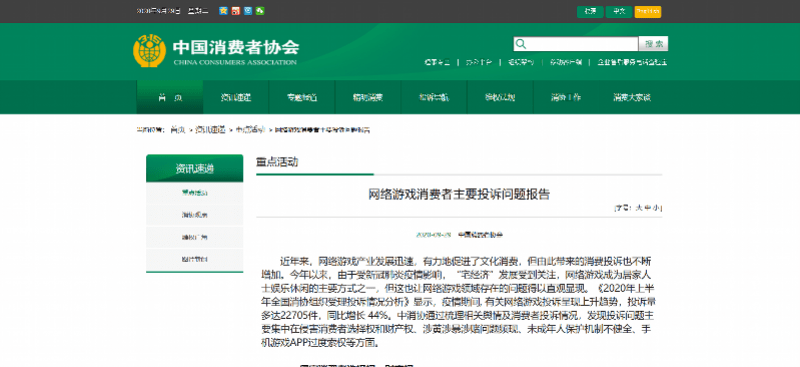Viewport: 800px width, 367px height.
Task: Select the first green item in sidebar menu
Action: coord(194,193)
